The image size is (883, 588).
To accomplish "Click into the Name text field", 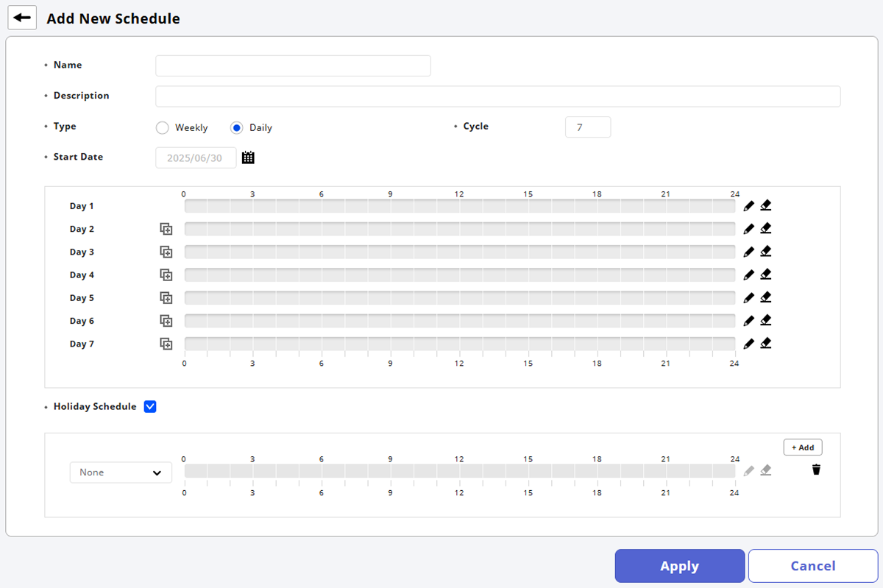I will tap(293, 65).
